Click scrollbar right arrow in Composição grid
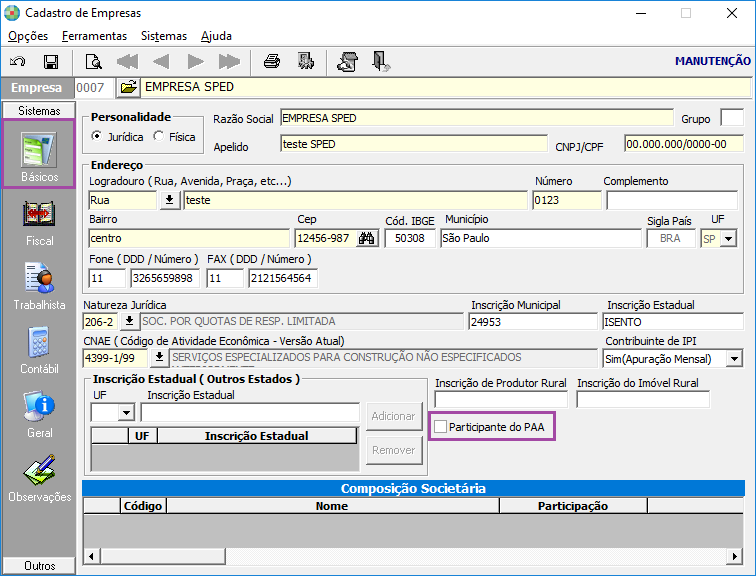The width and height of the screenshot is (756, 576). [734, 556]
